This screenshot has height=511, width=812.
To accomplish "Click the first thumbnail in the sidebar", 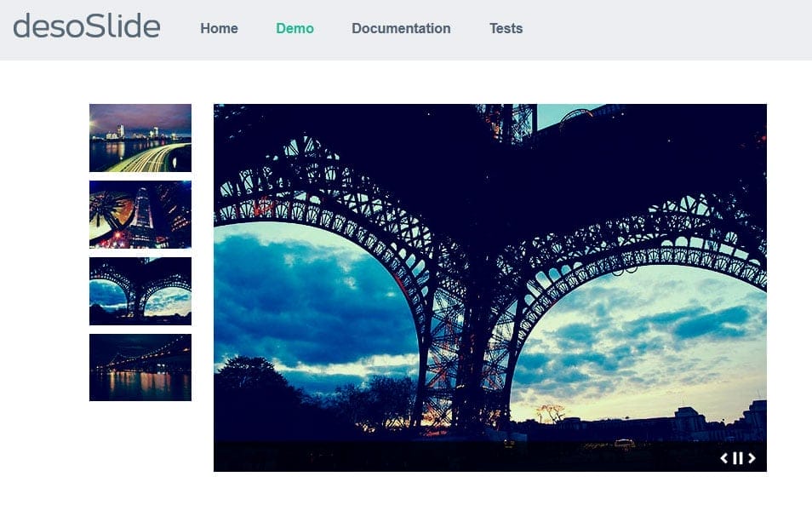I will (x=140, y=138).
